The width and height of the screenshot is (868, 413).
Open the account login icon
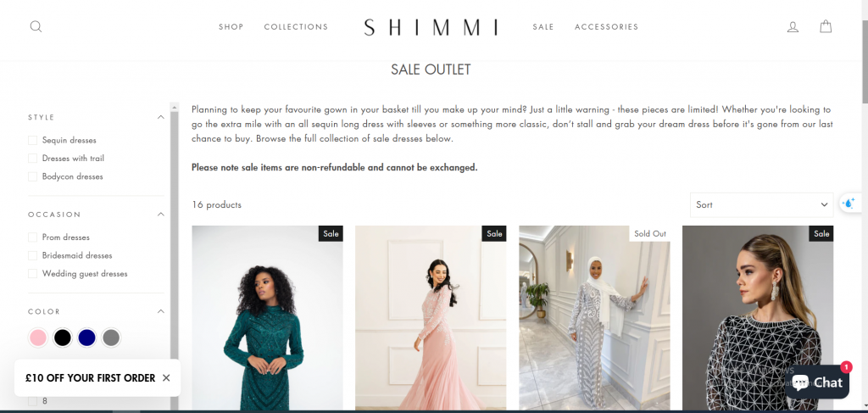tap(793, 26)
